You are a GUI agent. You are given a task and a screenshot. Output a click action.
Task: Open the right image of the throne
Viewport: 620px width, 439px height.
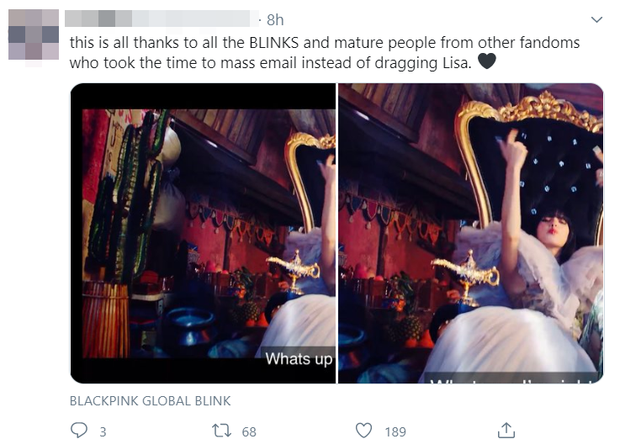coord(471,233)
